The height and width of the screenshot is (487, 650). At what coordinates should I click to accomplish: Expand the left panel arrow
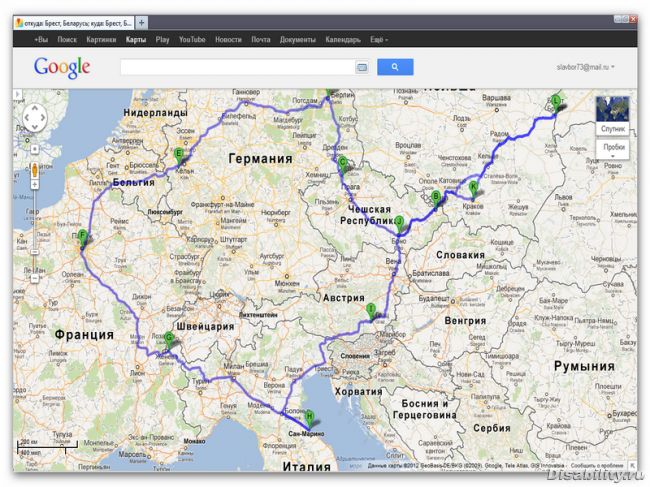tap(17, 94)
